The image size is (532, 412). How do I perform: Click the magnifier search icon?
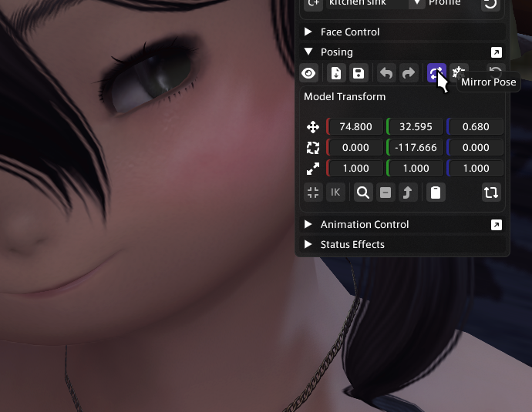(x=363, y=193)
